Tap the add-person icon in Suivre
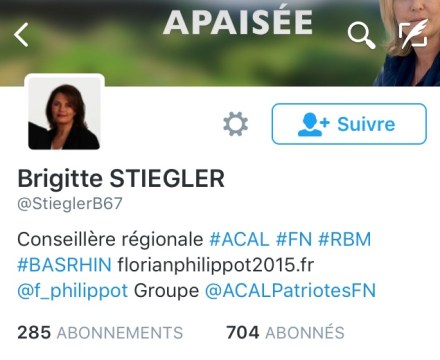The height and width of the screenshot is (360, 440). [x=313, y=125]
